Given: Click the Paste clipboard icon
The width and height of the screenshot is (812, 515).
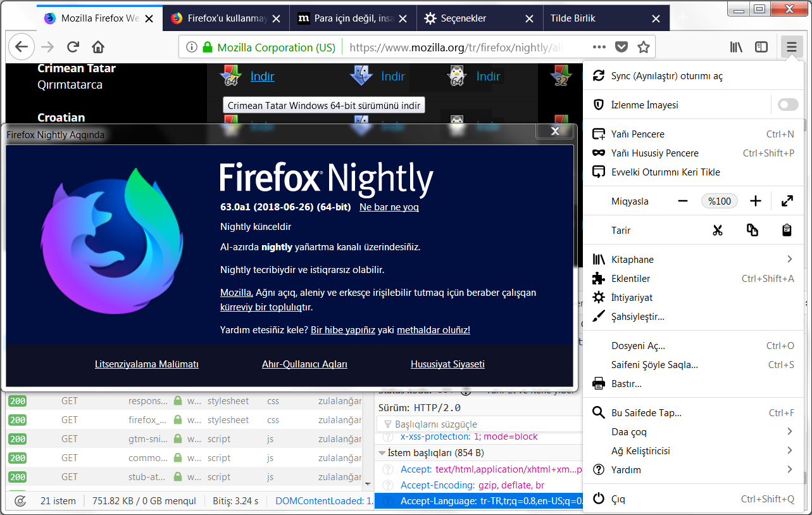Looking at the screenshot, I should tap(787, 231).
